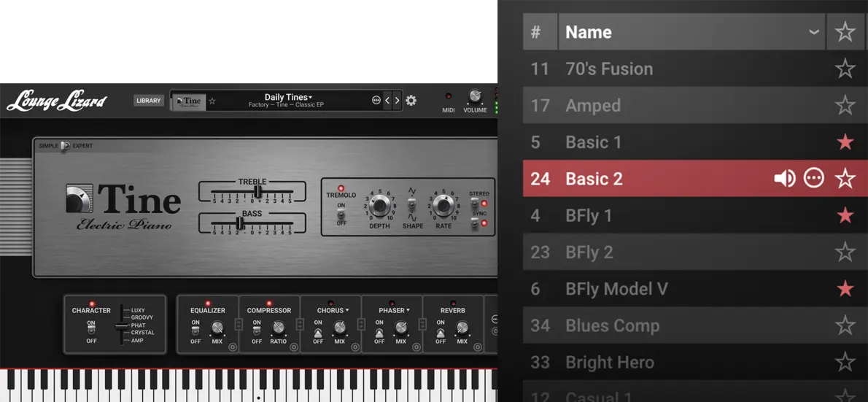Toggle the Simple/Expert mode switch
The height and width of the screenshot is (402, 868).
pos(66,146)
